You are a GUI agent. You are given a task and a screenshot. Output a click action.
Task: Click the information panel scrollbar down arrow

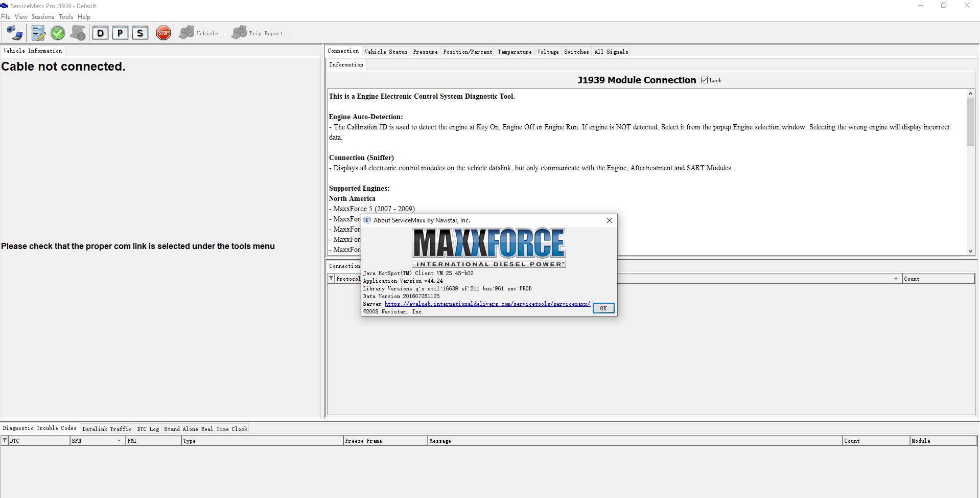(970, 251)
